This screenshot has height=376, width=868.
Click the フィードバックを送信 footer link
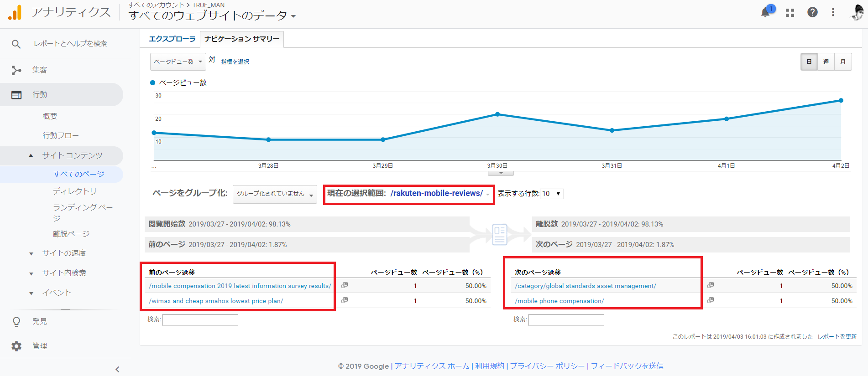click(627, 366)
